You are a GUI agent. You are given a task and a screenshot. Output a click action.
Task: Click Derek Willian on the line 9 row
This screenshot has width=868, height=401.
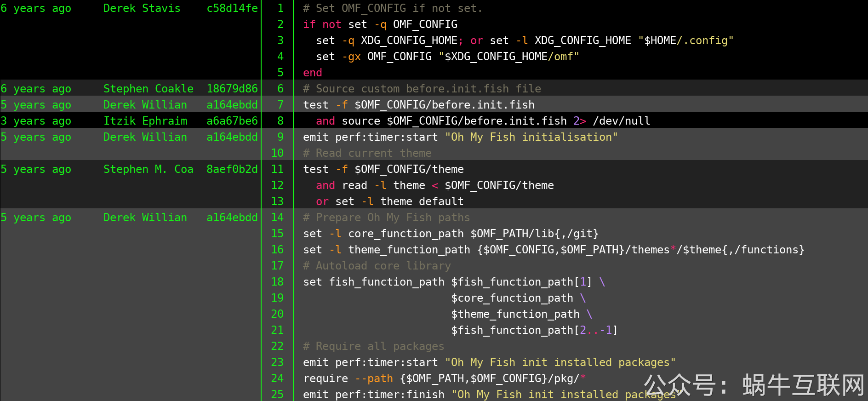[145, 137]
